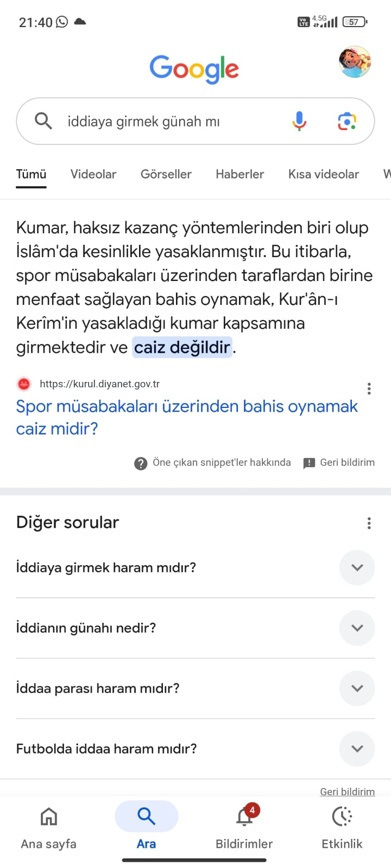The width and height of the screenshot is (391, 868).
Task: Tap the microphone voice search icon
Action: click(x=299, y=121)
